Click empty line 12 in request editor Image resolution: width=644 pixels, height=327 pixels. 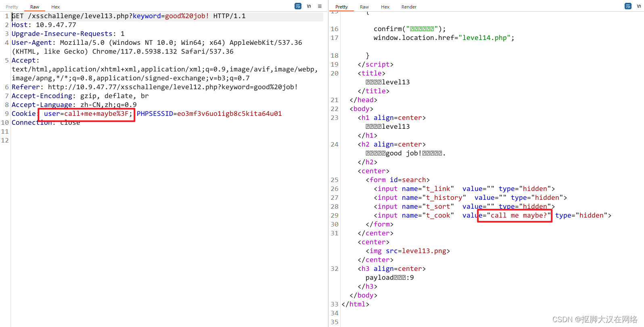click(x=167, y=140)
